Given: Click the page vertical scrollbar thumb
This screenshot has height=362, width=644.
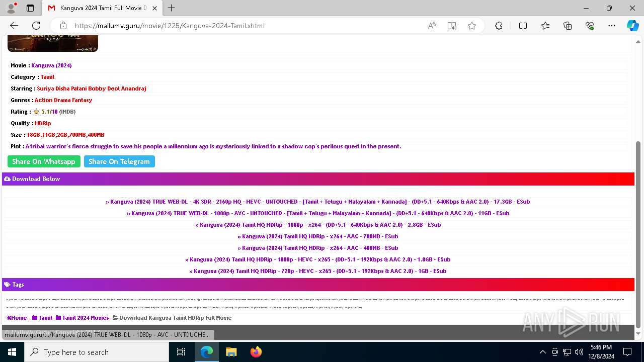Looking at the screenshot, I should [638, 234].
